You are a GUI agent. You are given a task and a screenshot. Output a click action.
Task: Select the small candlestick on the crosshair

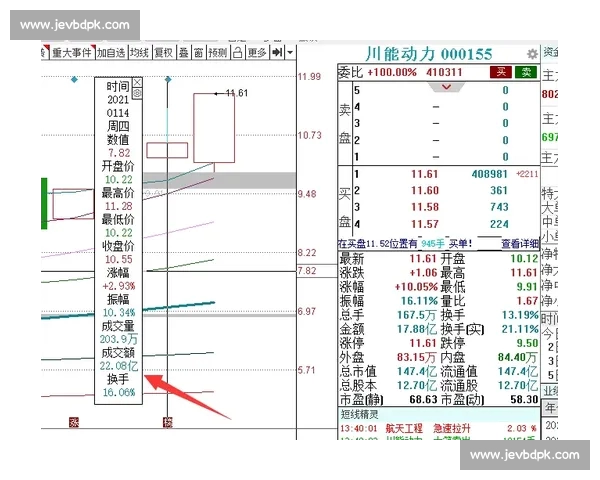[167, 150]
